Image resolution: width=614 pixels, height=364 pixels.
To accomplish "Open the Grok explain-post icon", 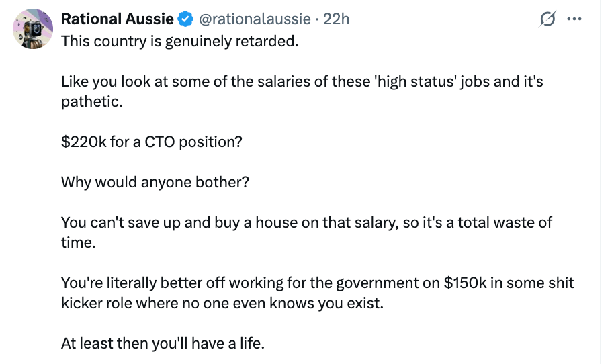I will [548, 19].
